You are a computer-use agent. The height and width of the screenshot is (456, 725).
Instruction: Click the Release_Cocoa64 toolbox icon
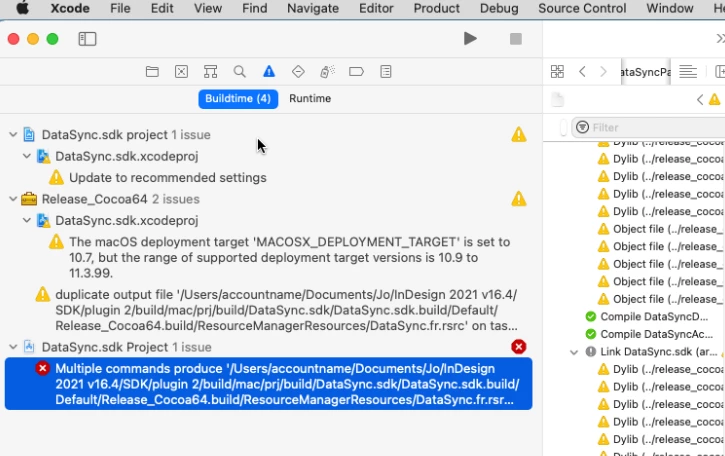(x=29, y=199)
